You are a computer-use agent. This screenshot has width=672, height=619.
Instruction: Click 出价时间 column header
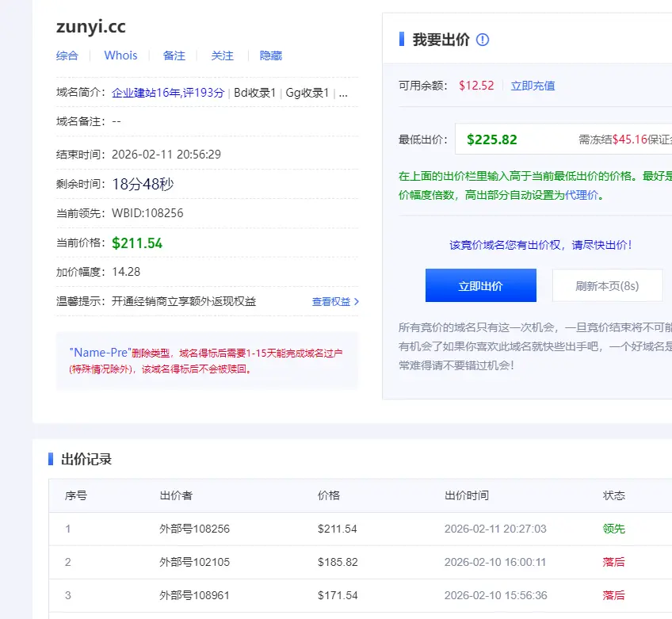pos(467,496)
